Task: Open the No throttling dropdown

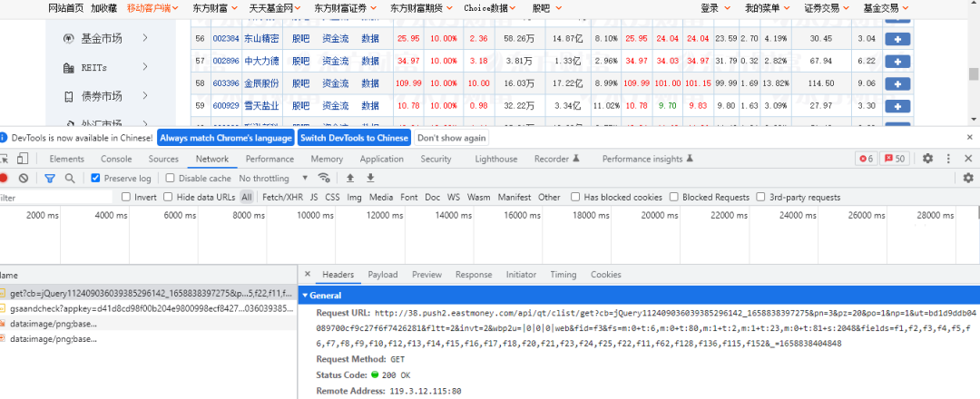Action: 273,178
